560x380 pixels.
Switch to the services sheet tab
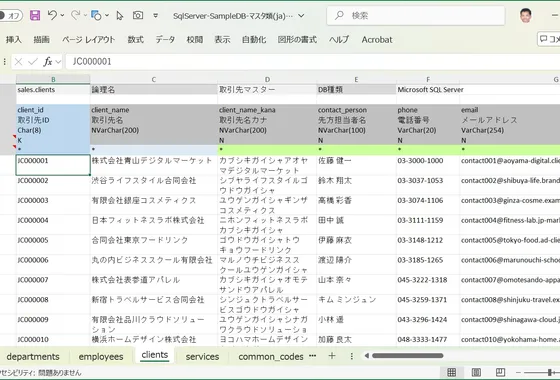coord(202,356)
